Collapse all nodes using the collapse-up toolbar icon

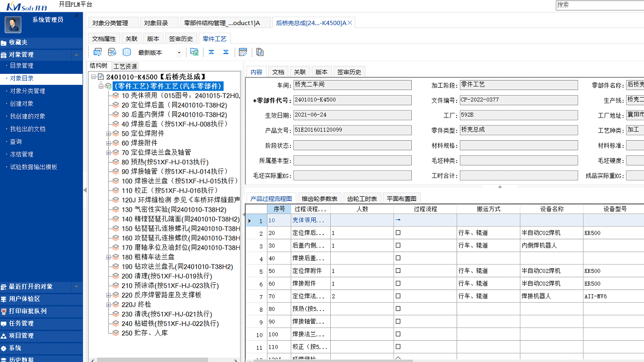pos(211,52)
